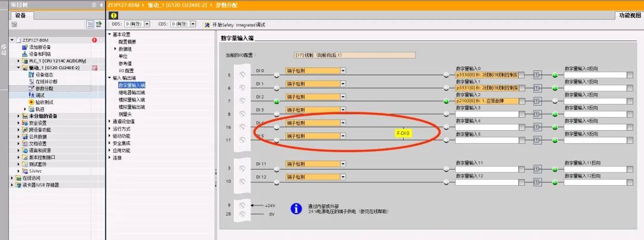The image size is (644, 240).
Task: Collapse the project tree panel arrow
Action: (101, 5)
